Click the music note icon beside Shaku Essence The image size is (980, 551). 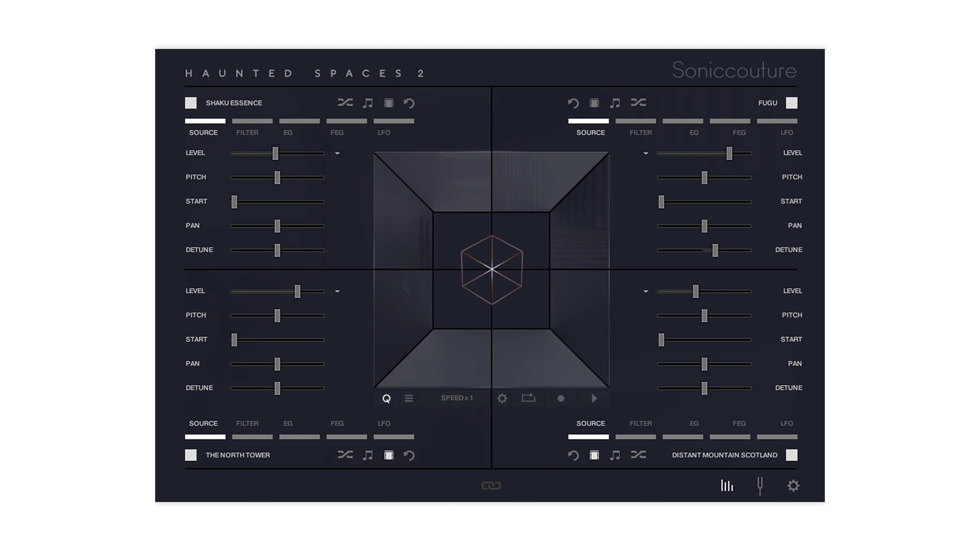click(367, 103)
